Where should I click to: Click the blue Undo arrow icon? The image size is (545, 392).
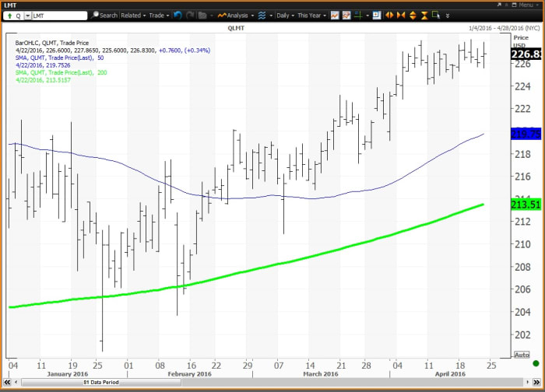(x=178, y=16)
